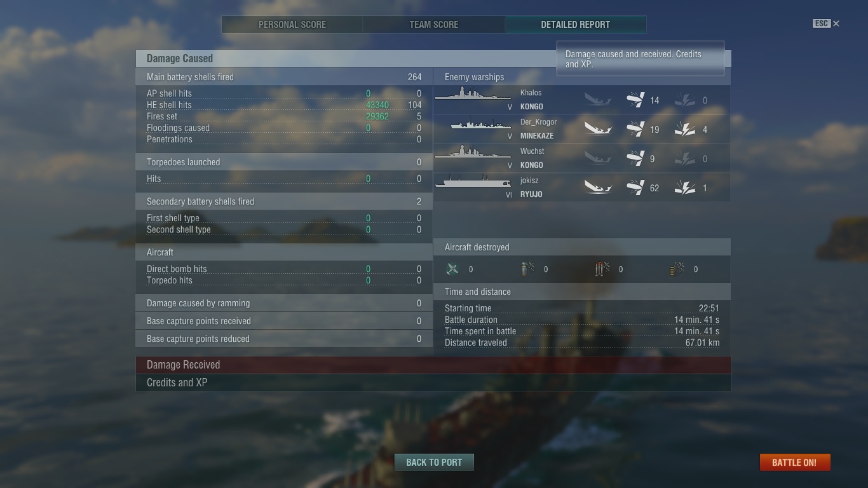
Task: Click the fire icon in jokisz Ryujo row
Action: point(684,187)
